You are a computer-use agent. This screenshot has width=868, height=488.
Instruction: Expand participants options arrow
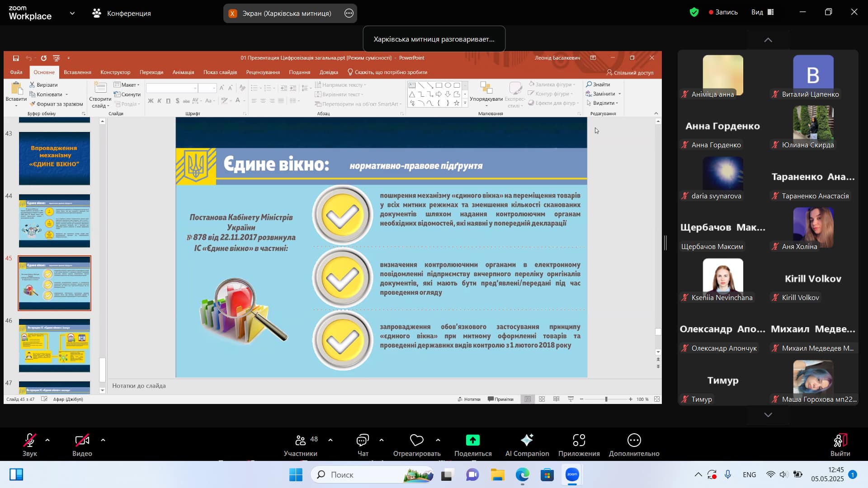pyautogui.click(x=330, y=440)
